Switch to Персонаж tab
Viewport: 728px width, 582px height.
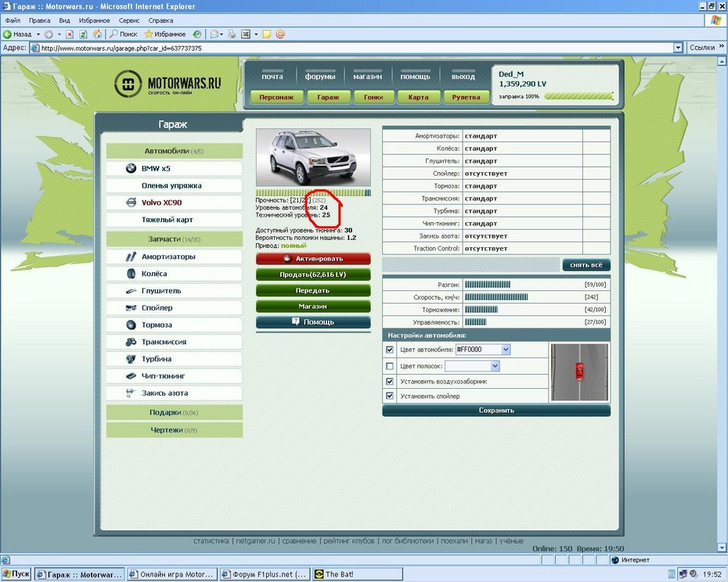point(276,97)
